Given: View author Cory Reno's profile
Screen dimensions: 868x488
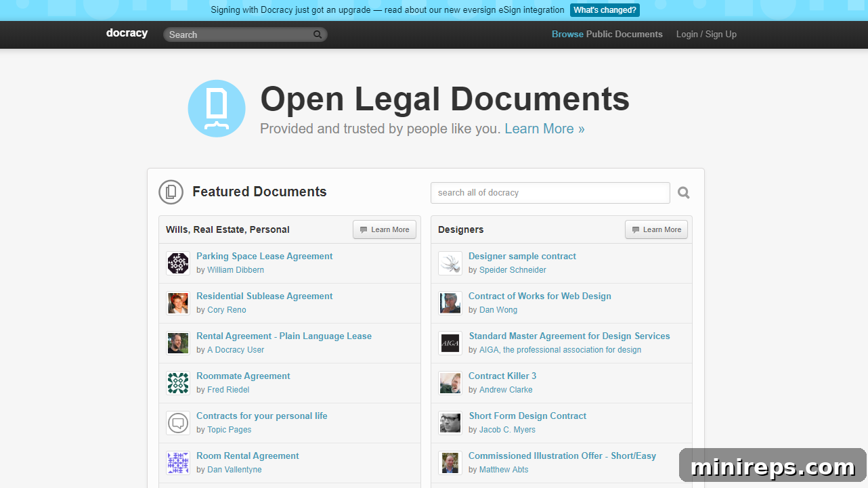Looking at the screenshot, I should coord(227,309).
